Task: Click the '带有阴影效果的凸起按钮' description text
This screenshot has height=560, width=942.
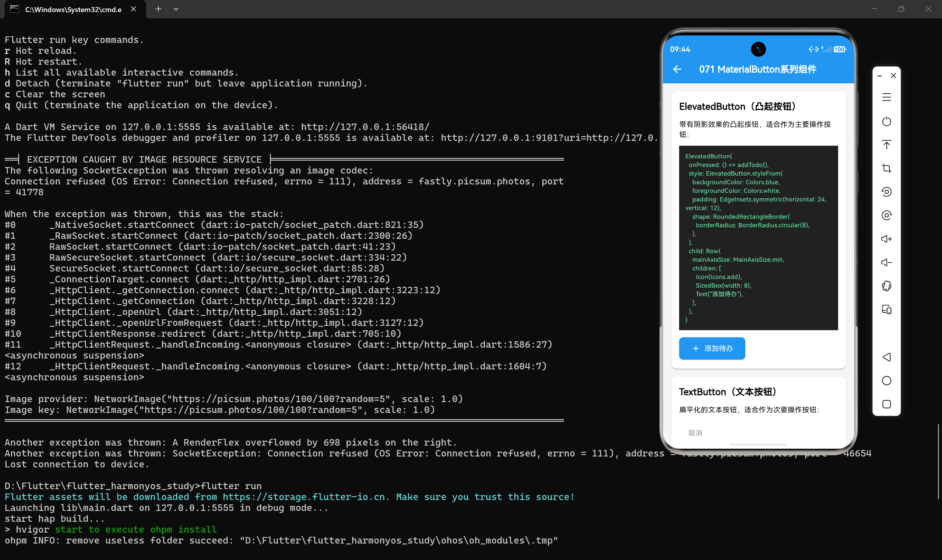Action: click(755, 129)
